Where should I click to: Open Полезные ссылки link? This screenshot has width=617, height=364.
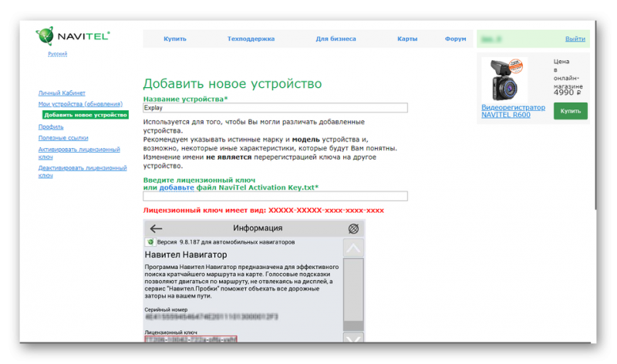(x=63, y=138)
